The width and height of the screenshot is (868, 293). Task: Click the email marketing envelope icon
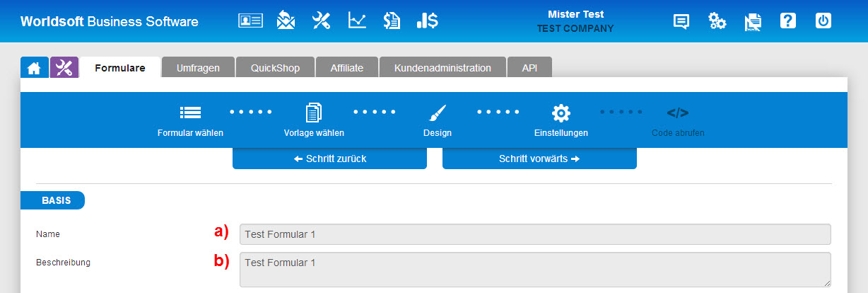click(286, 20)
